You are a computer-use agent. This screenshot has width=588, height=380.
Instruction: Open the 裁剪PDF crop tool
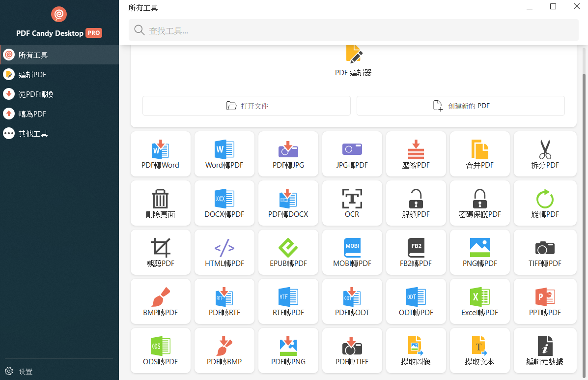[x=161, y=252]
